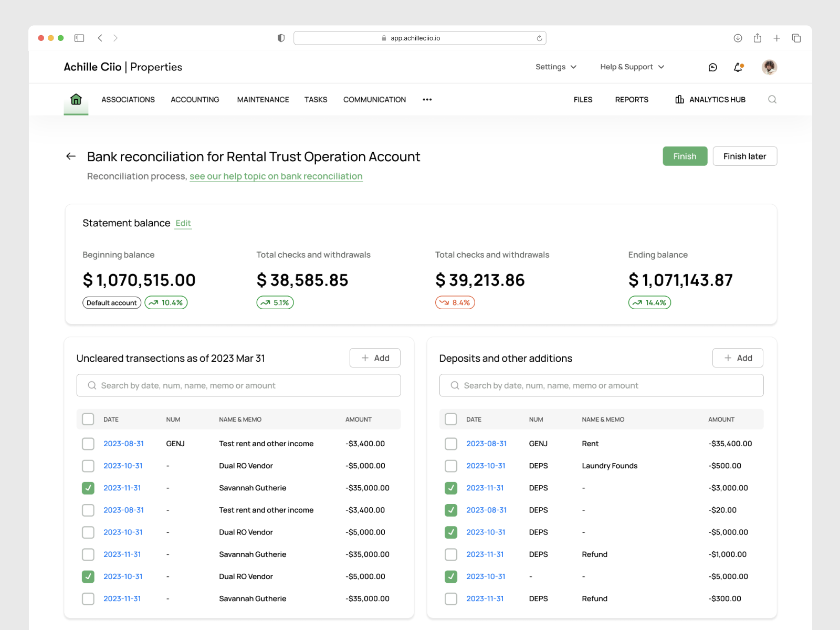Open the bank reconciliation help topic link
Viewport: 840px width, 630px height.
(276, 176)
